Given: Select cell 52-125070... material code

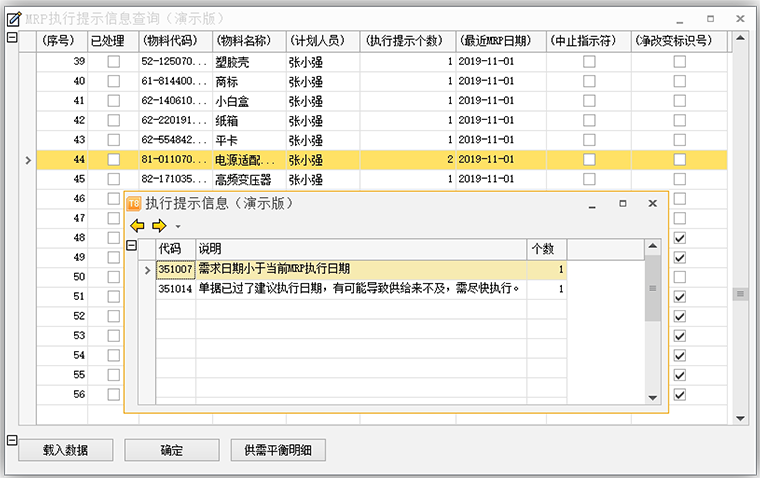Looking at the screenshot, I should (x=175, y=62).
